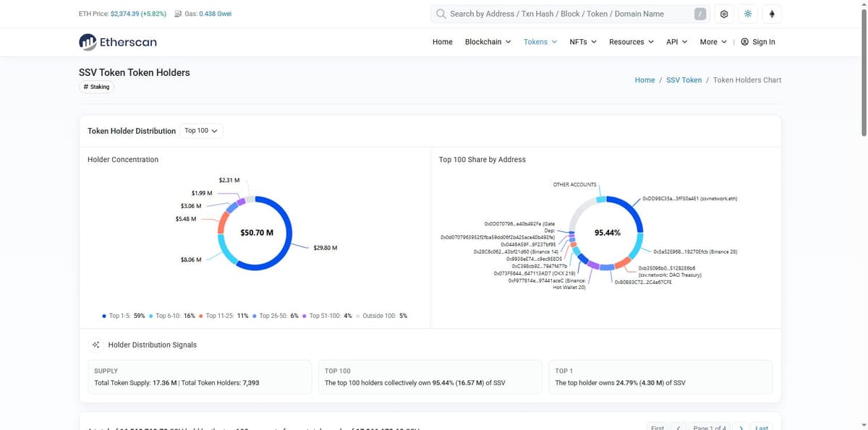Click the Binance Hot Wallet 20 label
Image resolution: width=868 pixels, height=430 pixels.
tap(547, 284)
